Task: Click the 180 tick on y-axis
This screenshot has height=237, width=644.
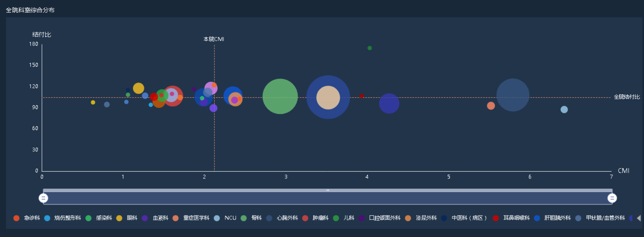Action: coord(34,44)
